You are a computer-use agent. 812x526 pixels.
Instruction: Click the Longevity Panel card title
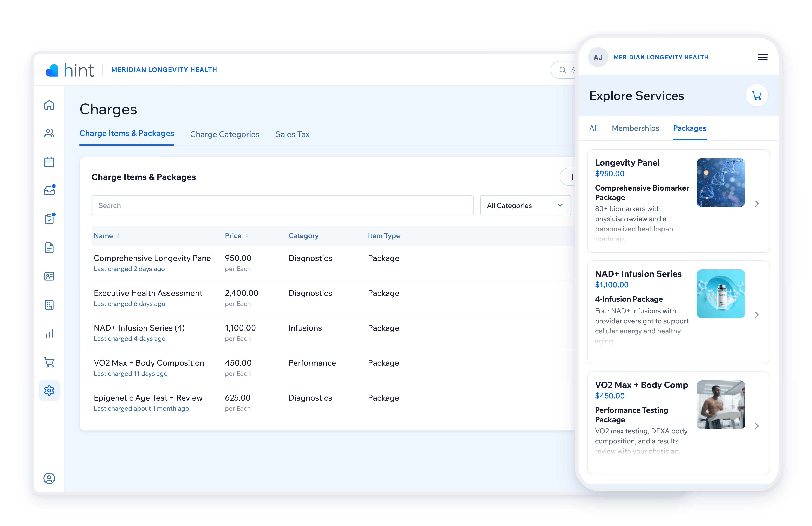click(x=627, y=163)
